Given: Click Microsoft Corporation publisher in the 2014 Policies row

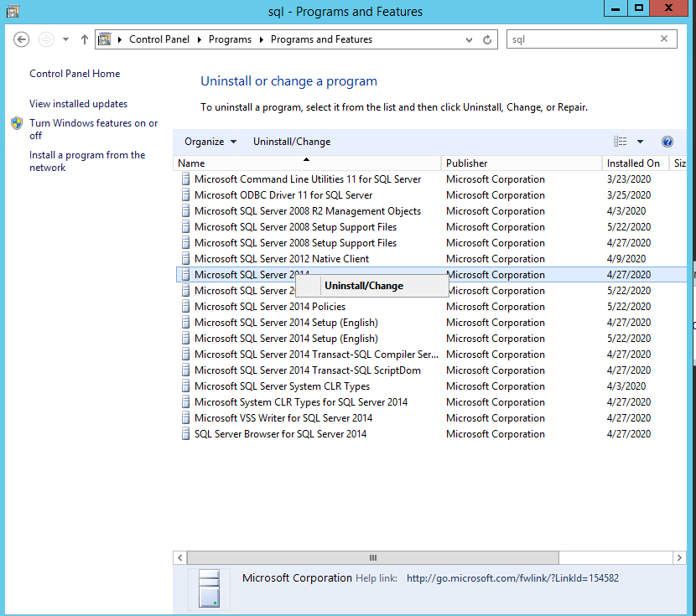Looking at the screenshot, I should [496, 307].
